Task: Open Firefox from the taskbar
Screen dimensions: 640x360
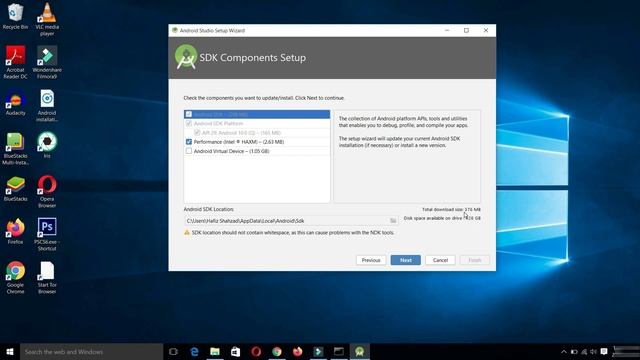Action: (x=298, y=351)
